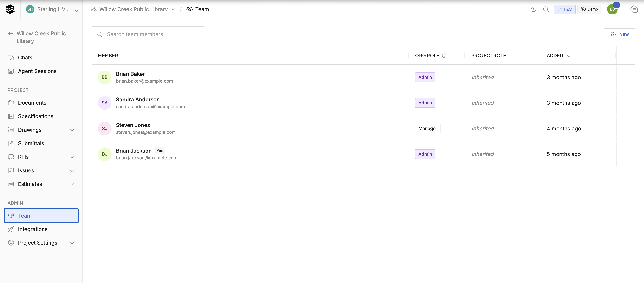Click Sandra Anderson's Admin role badge

[x=425, y=103]
